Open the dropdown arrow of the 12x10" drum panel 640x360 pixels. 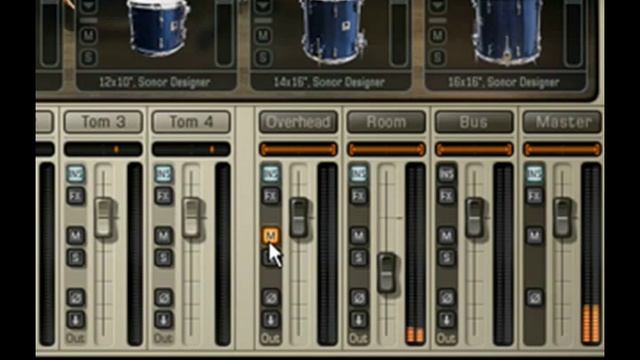pos(89,6)
